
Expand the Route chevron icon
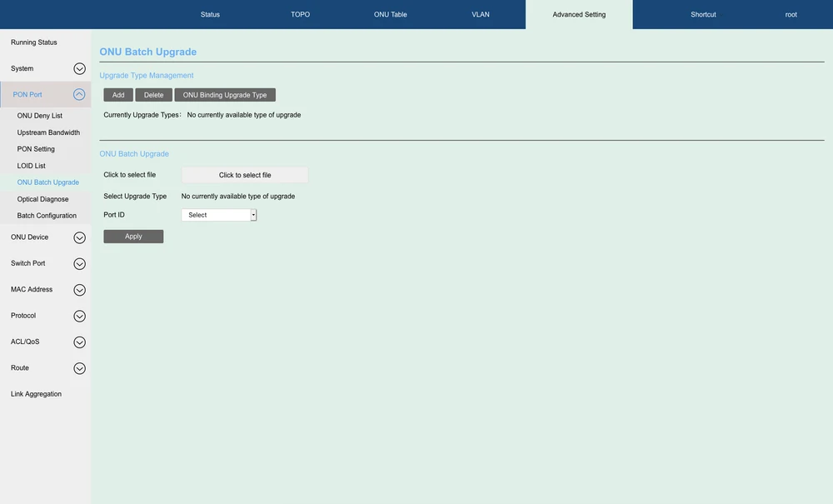click(x=79, y=368)
